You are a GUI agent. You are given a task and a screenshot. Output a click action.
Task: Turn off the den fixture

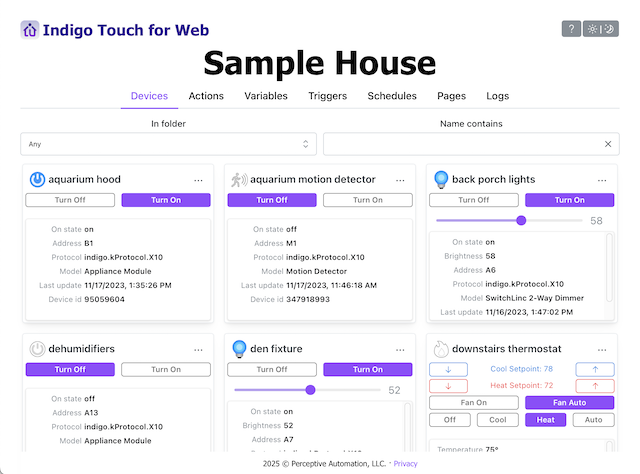point(272,369)
